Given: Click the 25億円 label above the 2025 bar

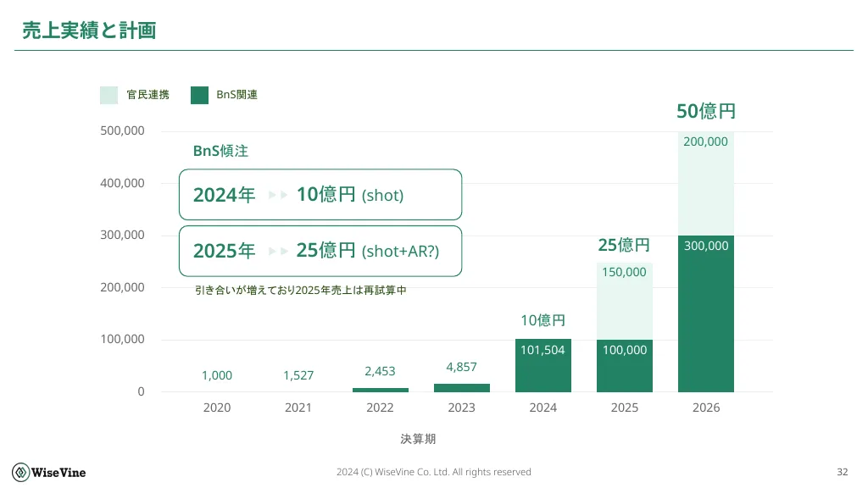Looking at the screenshot, I should [624, 245].
